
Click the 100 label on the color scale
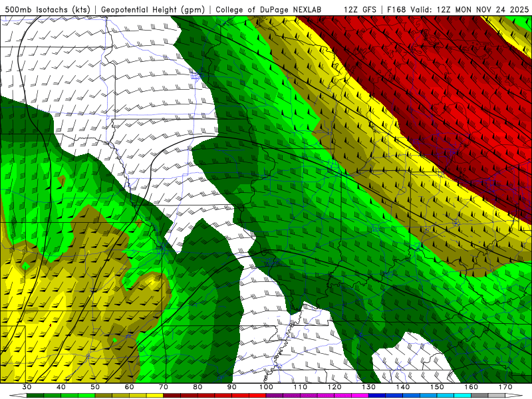point(266,387)
